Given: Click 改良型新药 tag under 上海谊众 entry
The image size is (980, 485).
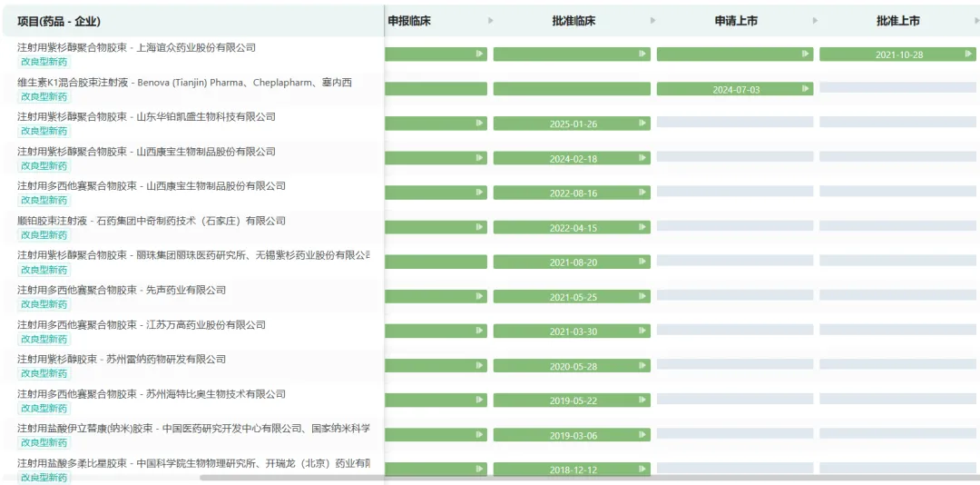Looking at the screenshot, I should point(44,62).
